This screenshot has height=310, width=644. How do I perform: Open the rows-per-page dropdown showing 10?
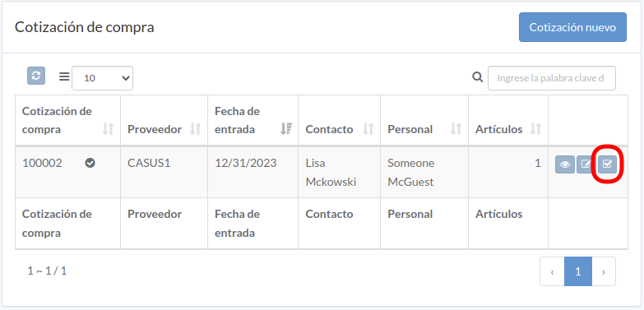click(102, 78)
